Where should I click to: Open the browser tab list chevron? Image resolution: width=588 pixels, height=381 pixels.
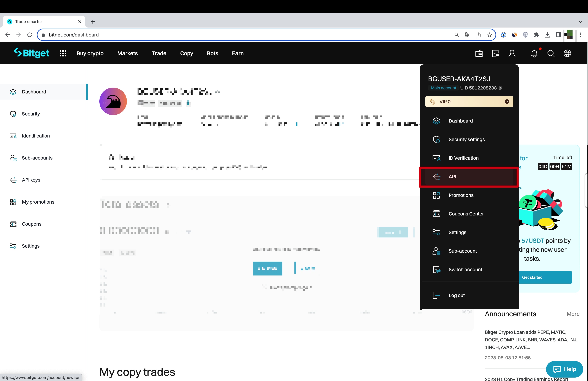pos(580,22)
